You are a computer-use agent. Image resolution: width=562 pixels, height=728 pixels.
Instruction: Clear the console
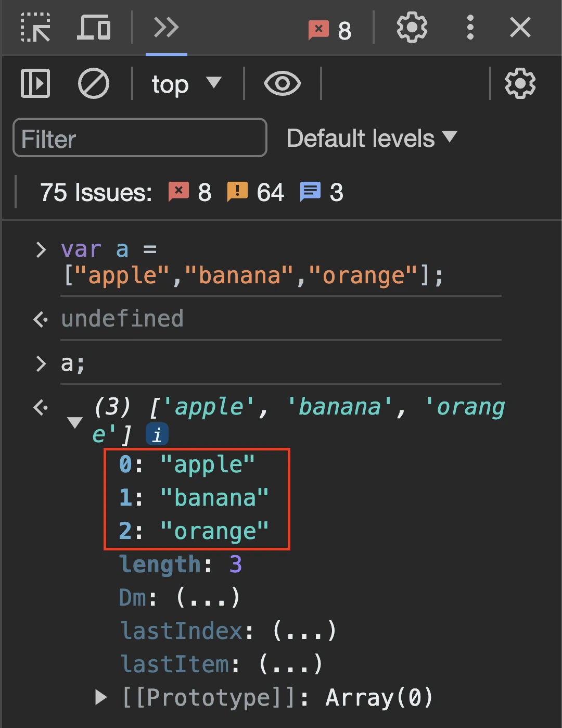[94, 83]
